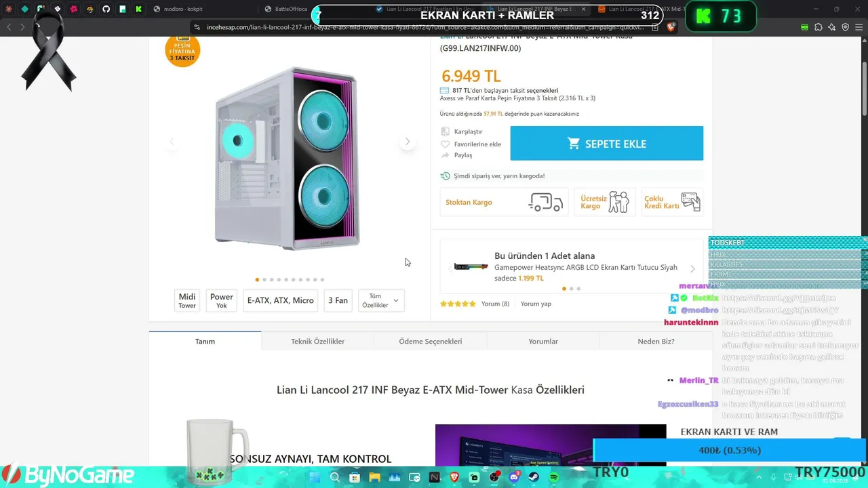Click the Midi Tower feature chip

[187, 300]
